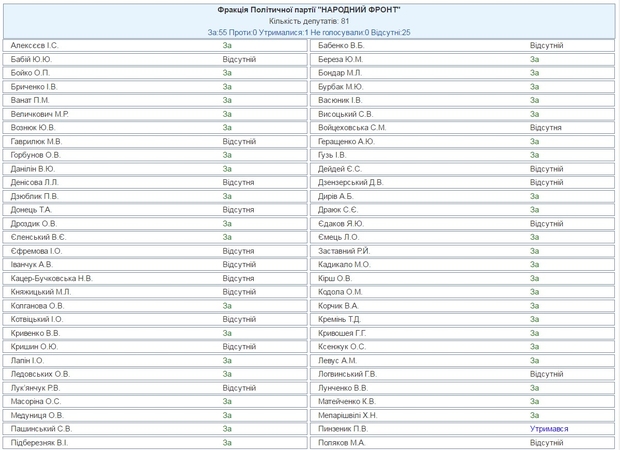Select deputy Геращенко А.Ю.
Image resolution: width=620 pixels, height=450 pixels.
346,141
